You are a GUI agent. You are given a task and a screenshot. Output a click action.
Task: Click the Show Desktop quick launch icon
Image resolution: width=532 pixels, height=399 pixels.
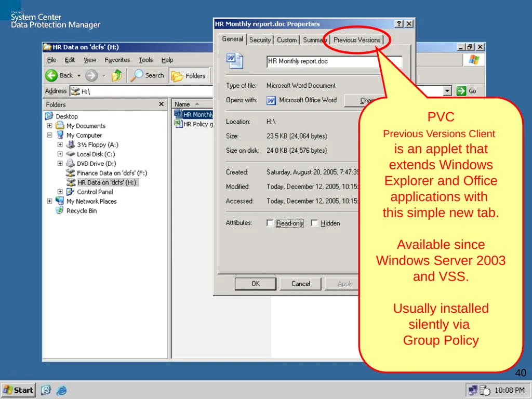(x=46, y=390)
